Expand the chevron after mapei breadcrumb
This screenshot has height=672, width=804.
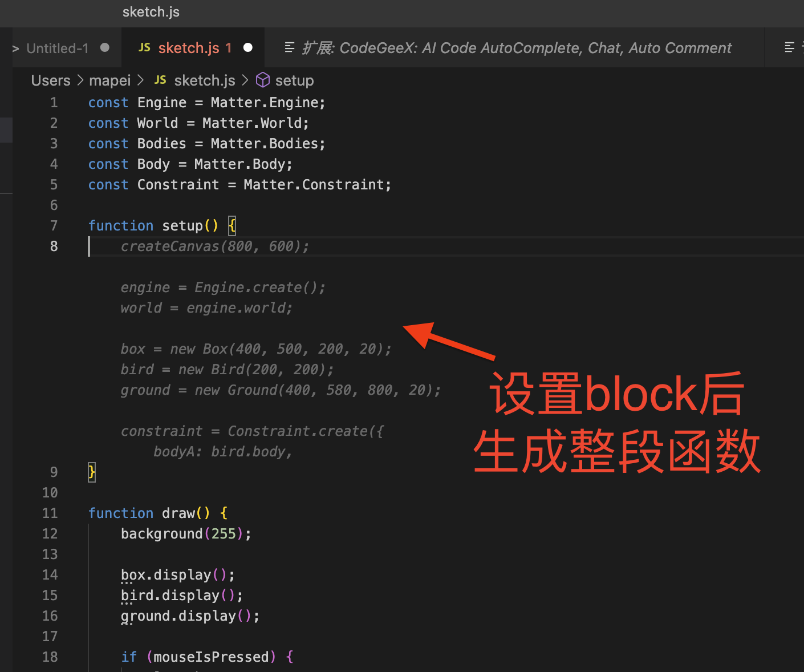point(140,80)
